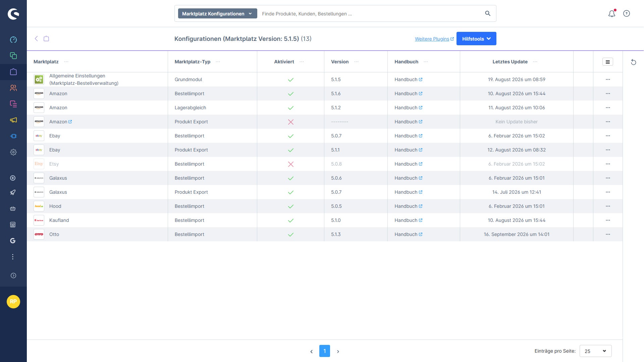Open column settings list button in header
Image resolution: width=644 pixels, height=362 pixels.
[607, 62]
